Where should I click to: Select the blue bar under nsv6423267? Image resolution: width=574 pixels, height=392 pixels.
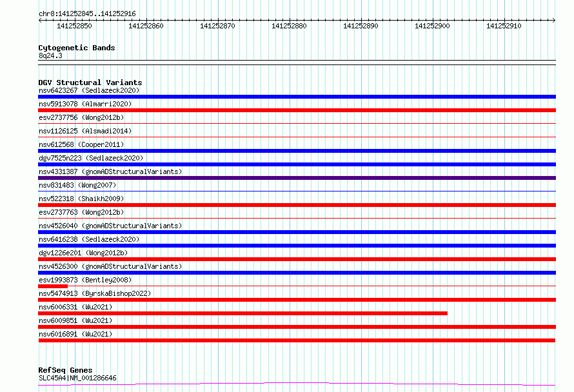297,97
